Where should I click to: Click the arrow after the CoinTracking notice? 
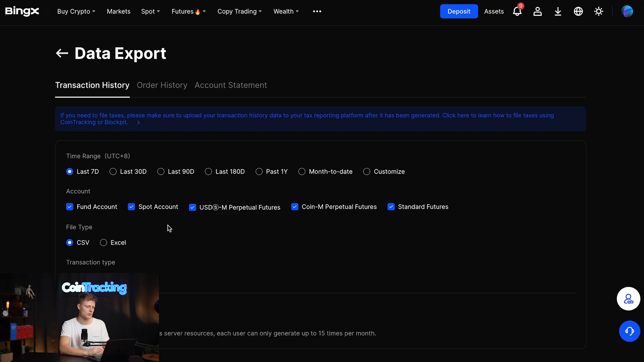coord(138,123)
